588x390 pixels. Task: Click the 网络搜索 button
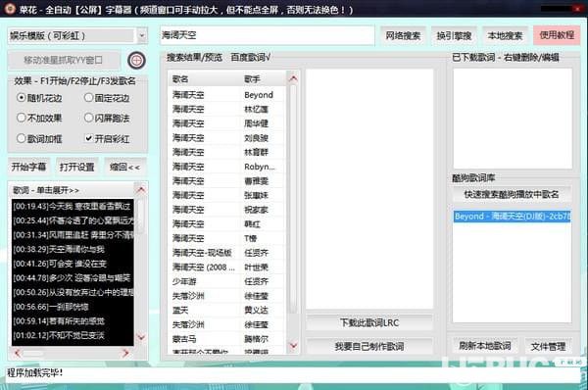pyautogui.click(x=403, y=35)
